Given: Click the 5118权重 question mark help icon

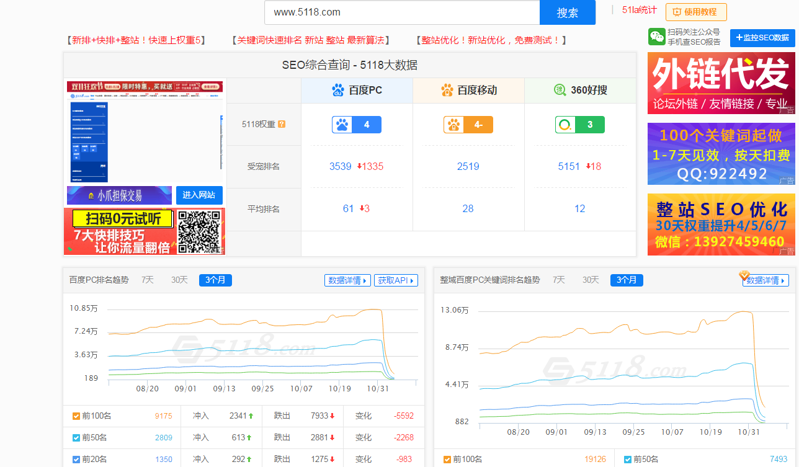Looking at the screenshot, I should (282, 124).
